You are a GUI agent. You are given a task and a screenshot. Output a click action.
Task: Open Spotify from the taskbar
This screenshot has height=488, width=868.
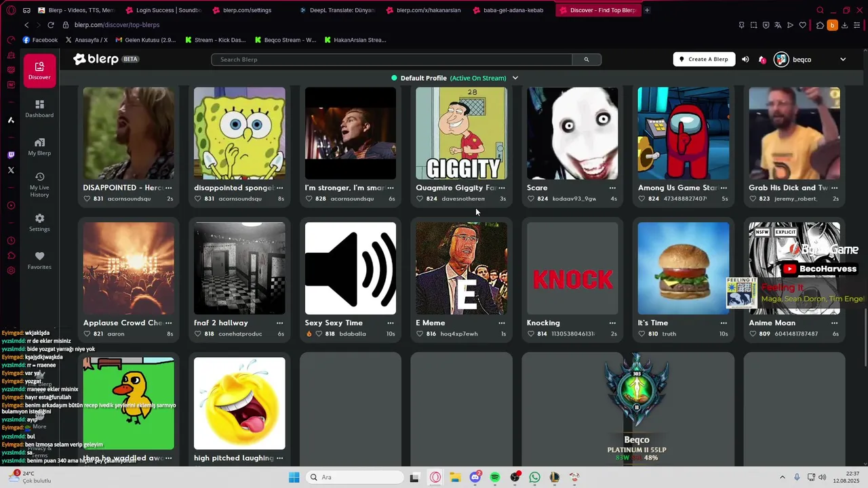(x=495, y=477)
